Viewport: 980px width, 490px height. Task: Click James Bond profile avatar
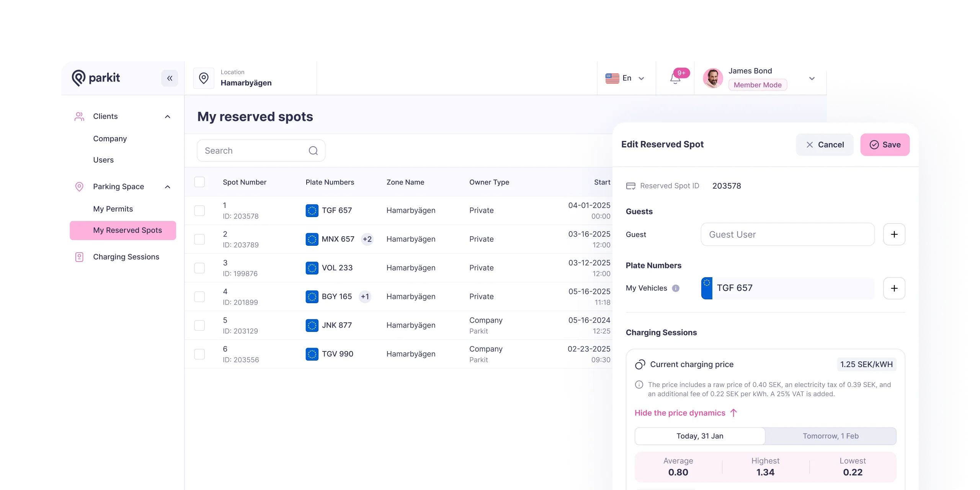click(713, 78)
